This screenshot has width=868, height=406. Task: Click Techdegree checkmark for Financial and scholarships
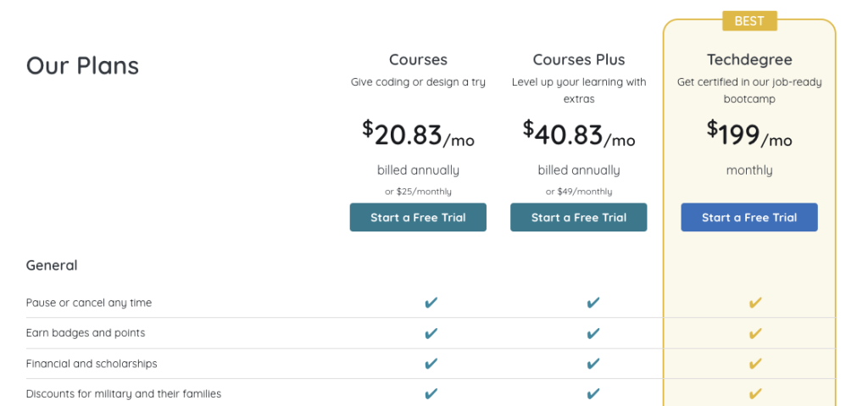click(755, 364)
